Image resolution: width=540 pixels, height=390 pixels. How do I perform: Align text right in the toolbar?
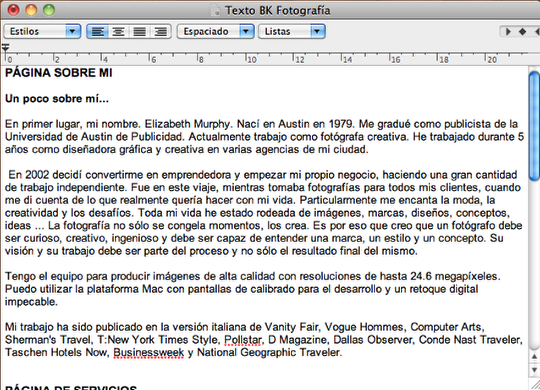pyautogui.click(x=160, y=32)
